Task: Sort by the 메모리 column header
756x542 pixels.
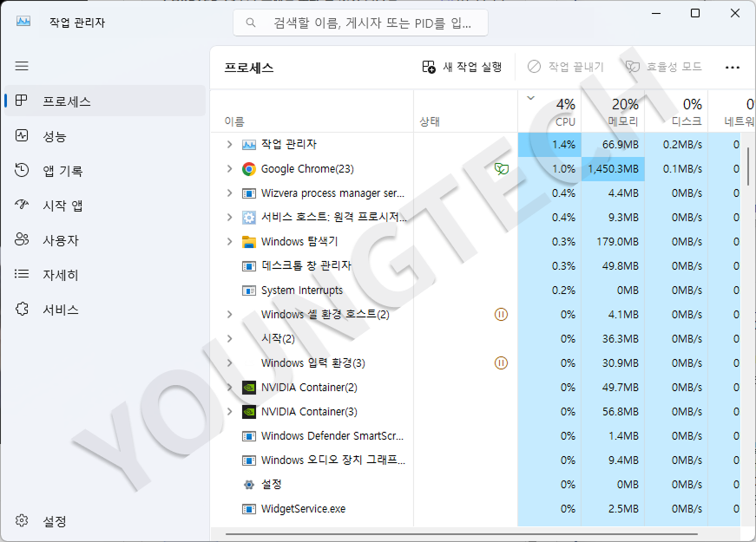Action: tap(614, 111)
